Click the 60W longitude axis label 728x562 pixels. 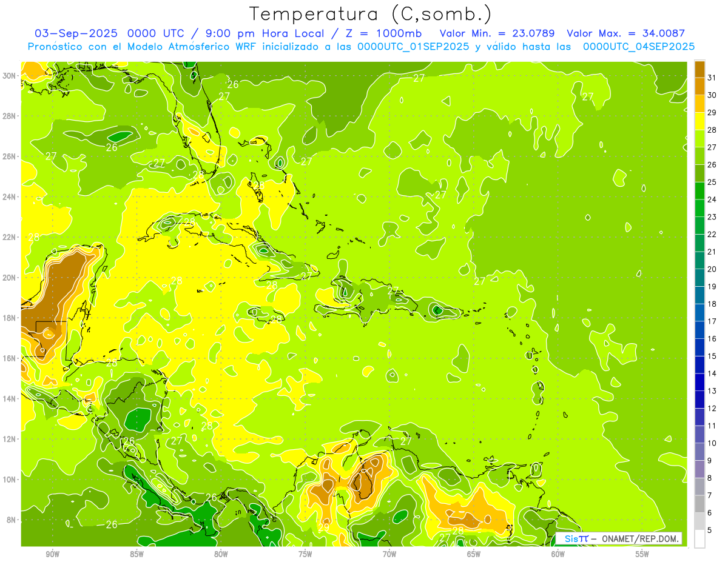pos(558,554)
